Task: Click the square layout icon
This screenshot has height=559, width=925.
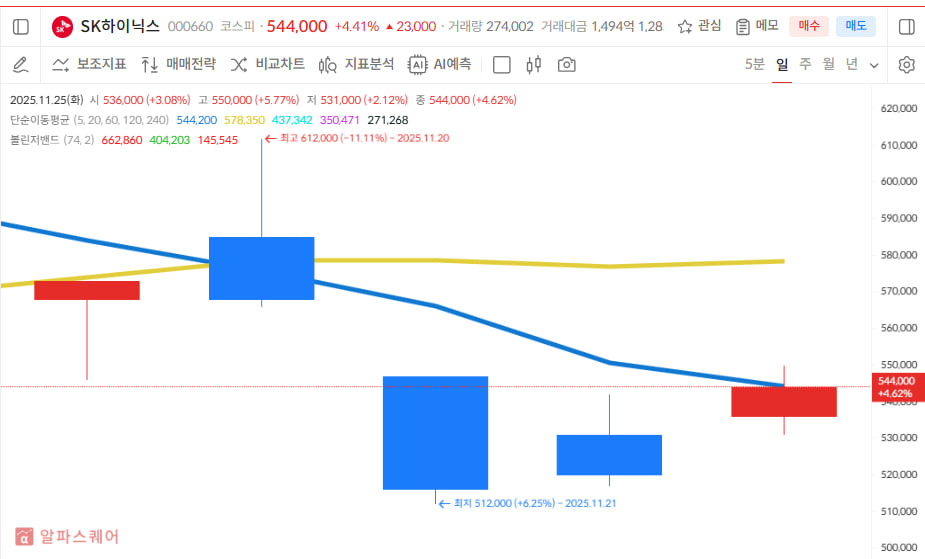Action: (x=502, y=65)
